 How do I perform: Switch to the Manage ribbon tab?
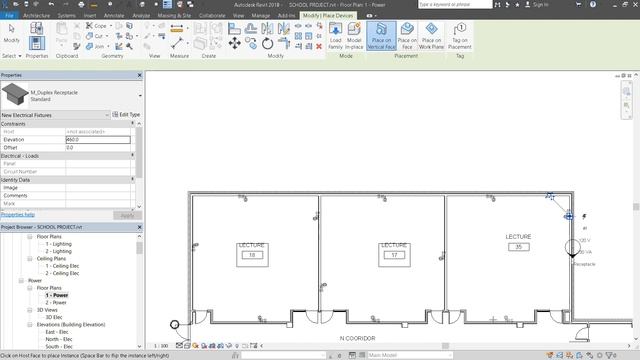tap(260, 16)
